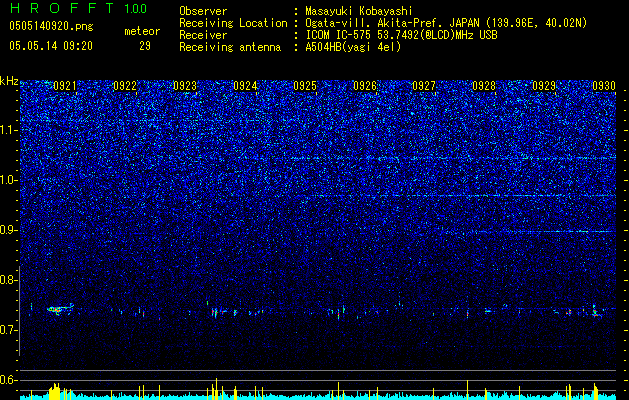Click the 0929 time marker

point(544,86)
